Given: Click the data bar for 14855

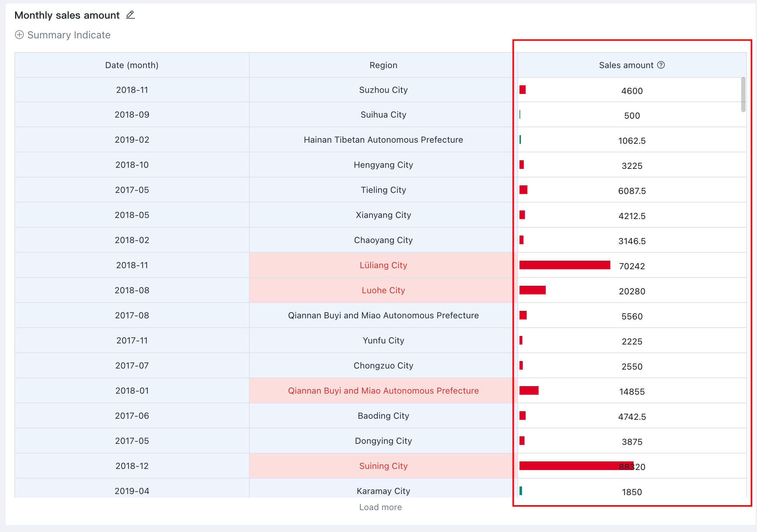Looking at the screenshot, I should pyautogui.click(x=529, y=390).
